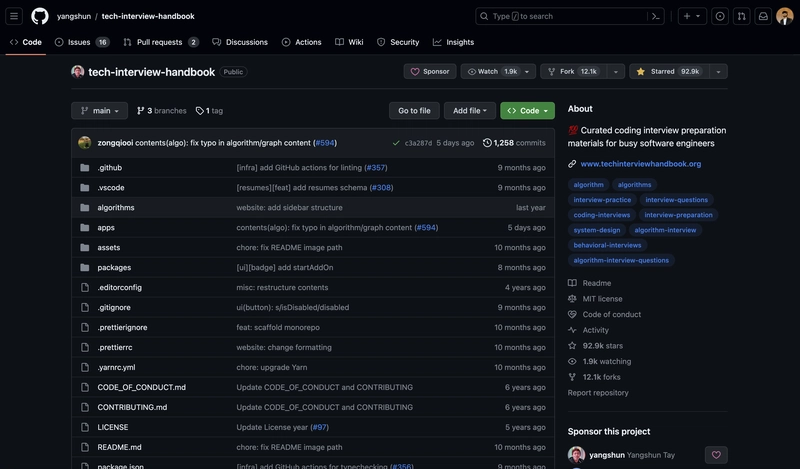Switch to the Code tab
800x469 pixels.
point(26,42)
